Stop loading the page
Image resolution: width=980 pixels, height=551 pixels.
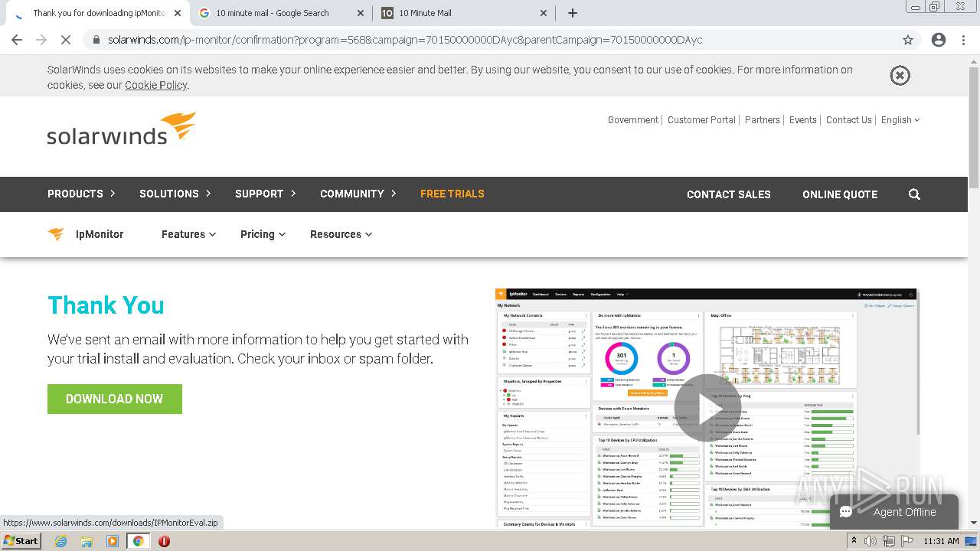tap(66, 40)
